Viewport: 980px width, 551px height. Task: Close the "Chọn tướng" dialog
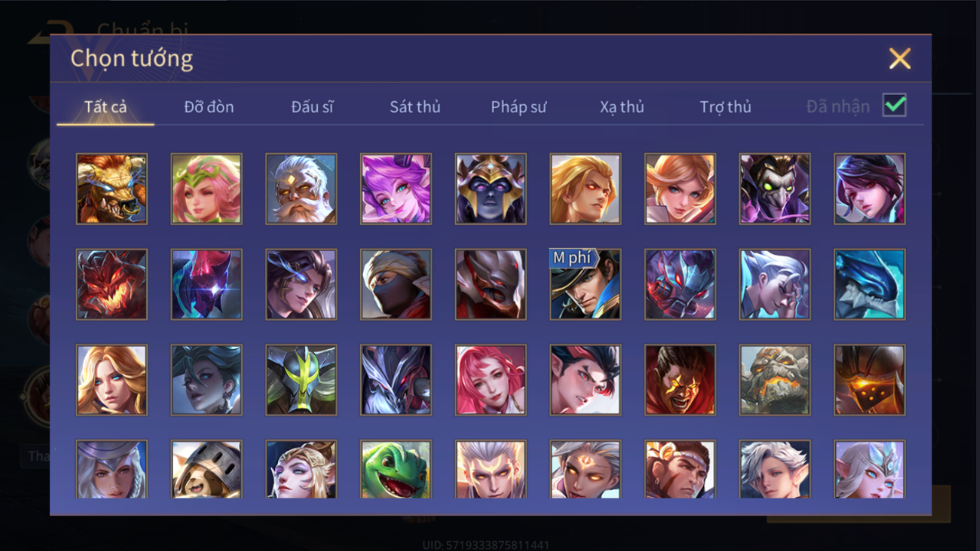[899, 59]
